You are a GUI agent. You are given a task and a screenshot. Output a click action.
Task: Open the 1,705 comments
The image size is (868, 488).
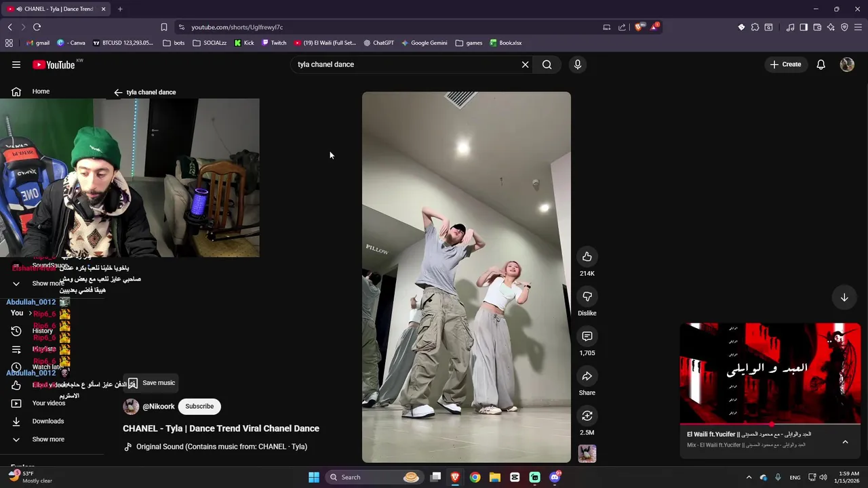[x=587, y=336]
